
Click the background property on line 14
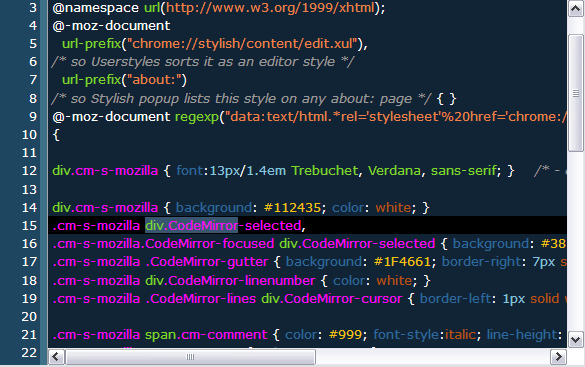214,208
